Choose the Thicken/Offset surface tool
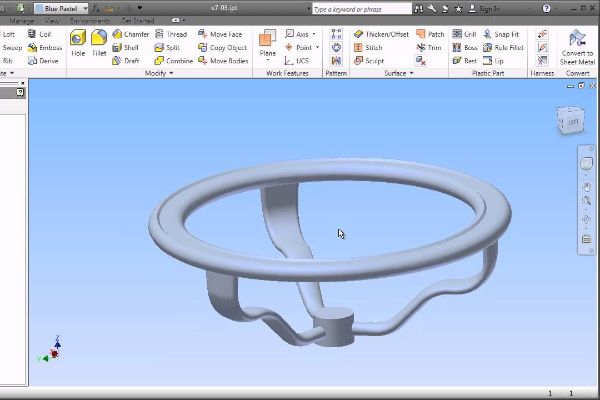The height and width of the screenshot is (400, 600). tap(381, 34)
